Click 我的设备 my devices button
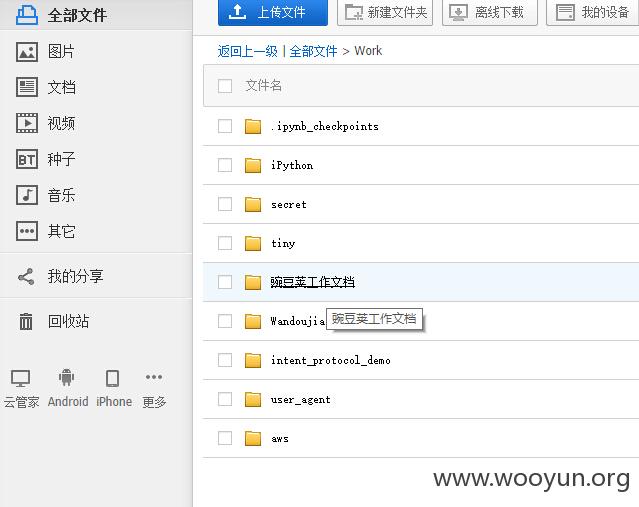The height and width of the screenshot is (507, 639). (x=593, y=12)
